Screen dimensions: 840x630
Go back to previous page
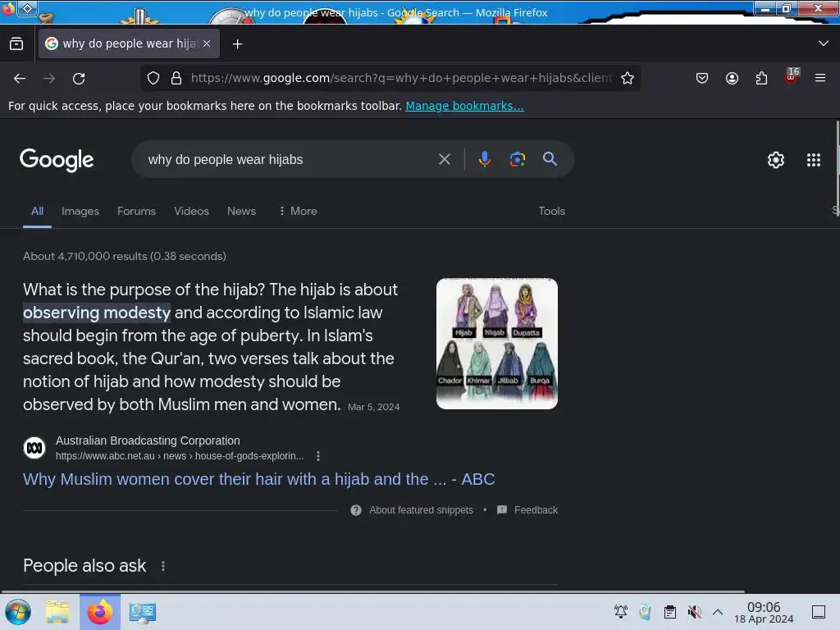pyautogui.click(x=20, y=79)
